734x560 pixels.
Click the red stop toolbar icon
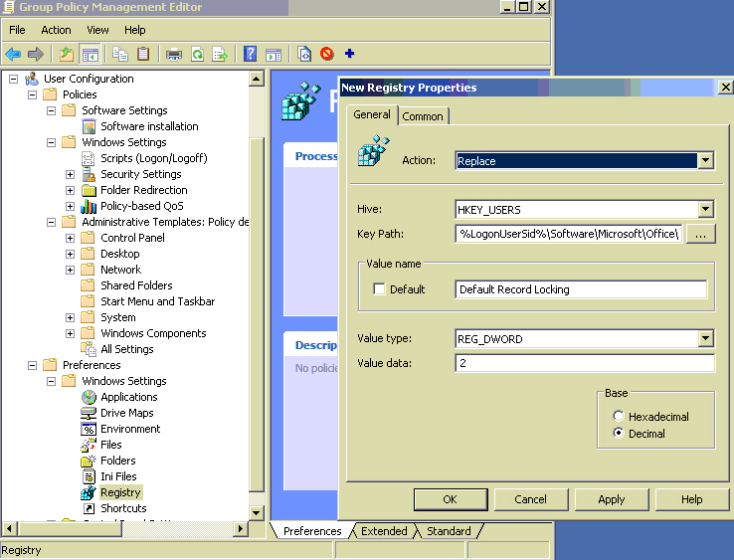326,54
